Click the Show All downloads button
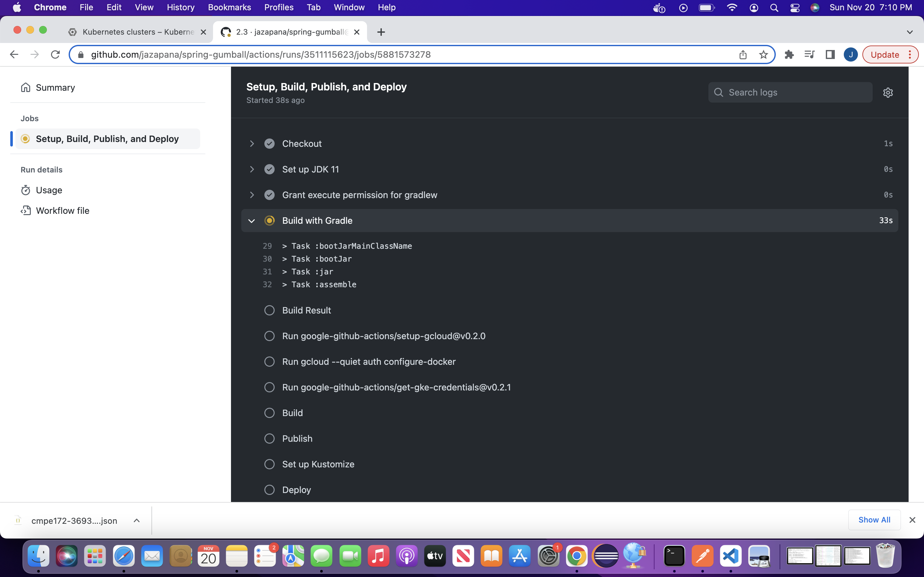This screenshot has height=577, width=924. [874, 519]
